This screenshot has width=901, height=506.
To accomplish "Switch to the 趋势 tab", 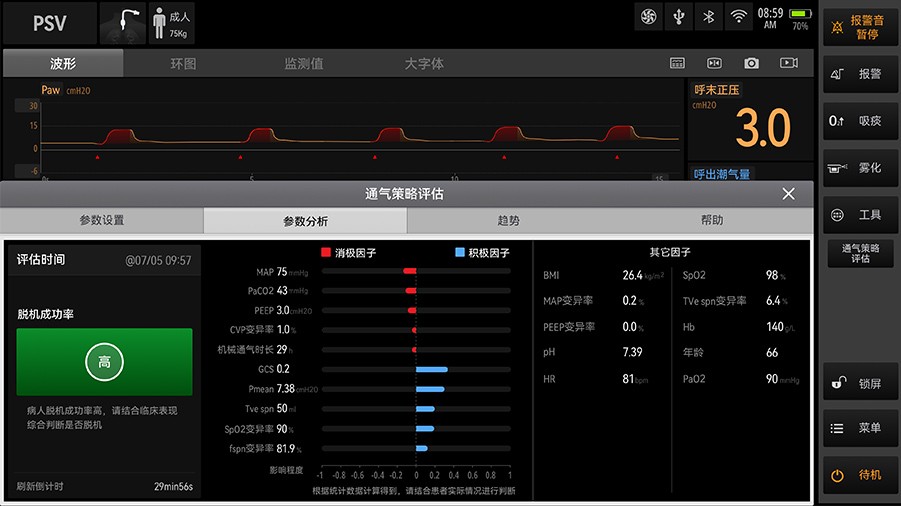I will point(508,221).
